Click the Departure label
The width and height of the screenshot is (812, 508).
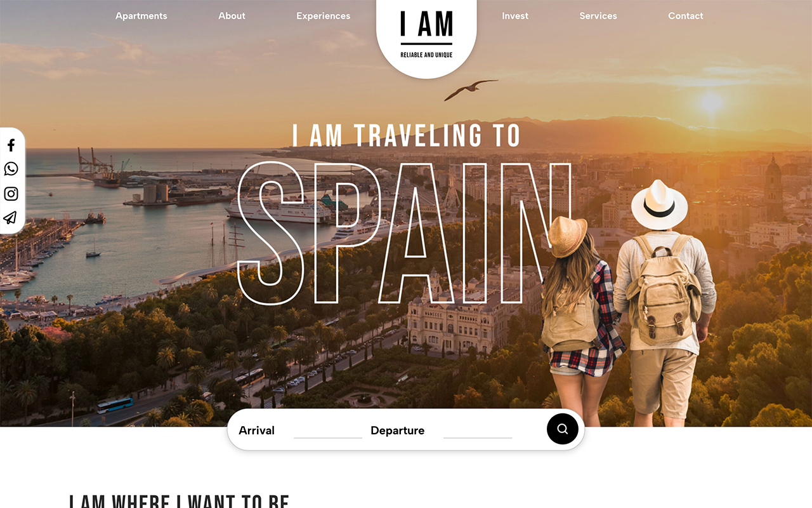(397, 431)
